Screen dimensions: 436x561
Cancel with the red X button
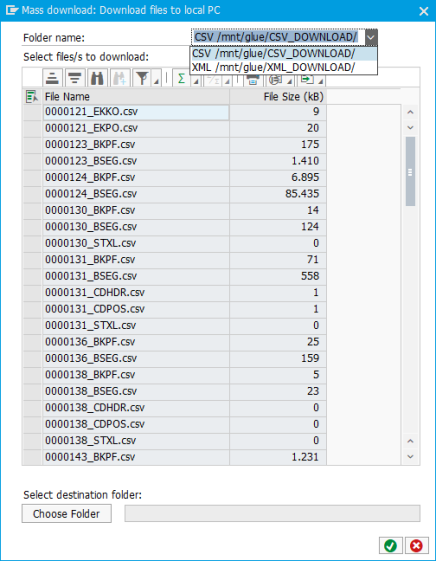416,546
